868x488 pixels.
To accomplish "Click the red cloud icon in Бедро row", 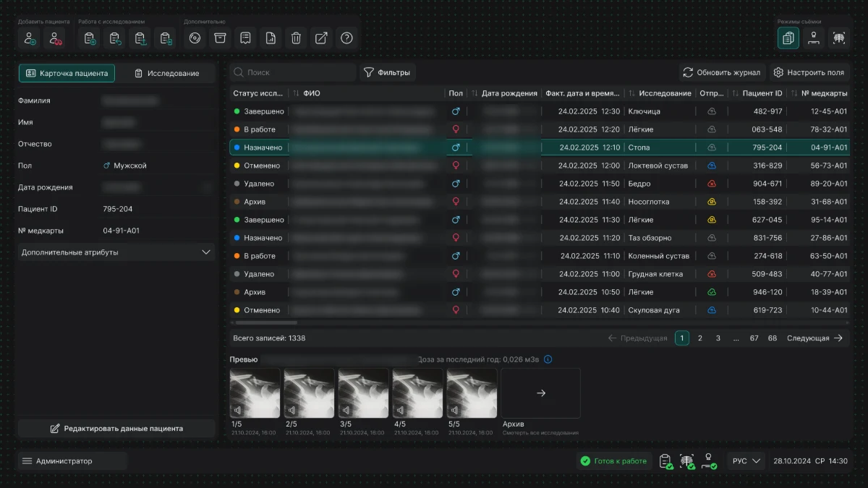I will [x=712, y=184].
